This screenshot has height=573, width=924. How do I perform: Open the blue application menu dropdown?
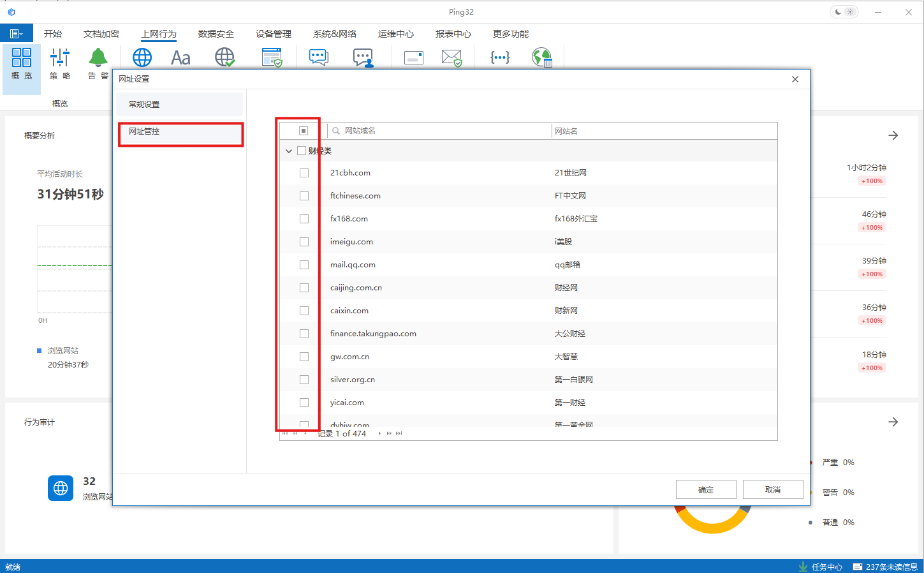pos(16,34)
